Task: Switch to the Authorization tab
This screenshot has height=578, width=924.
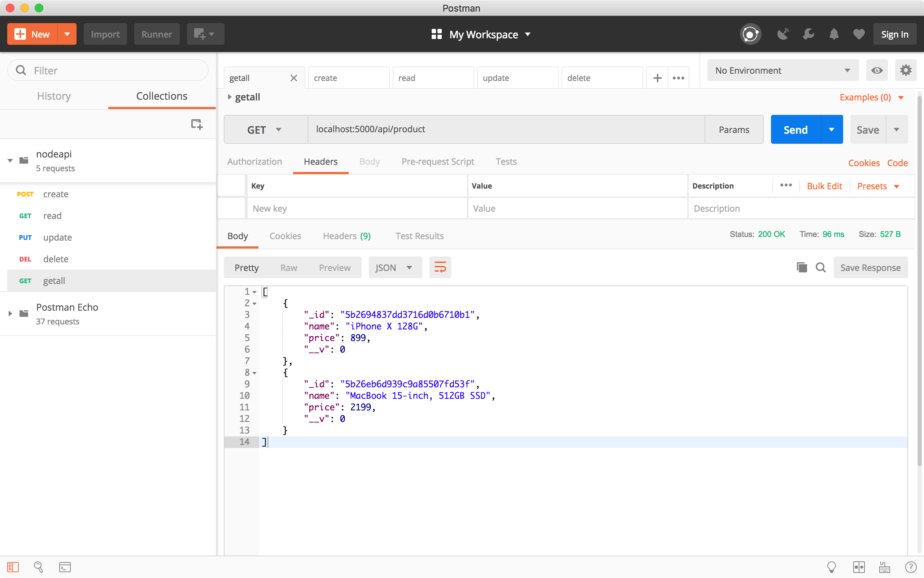Action: pos(255,161)
